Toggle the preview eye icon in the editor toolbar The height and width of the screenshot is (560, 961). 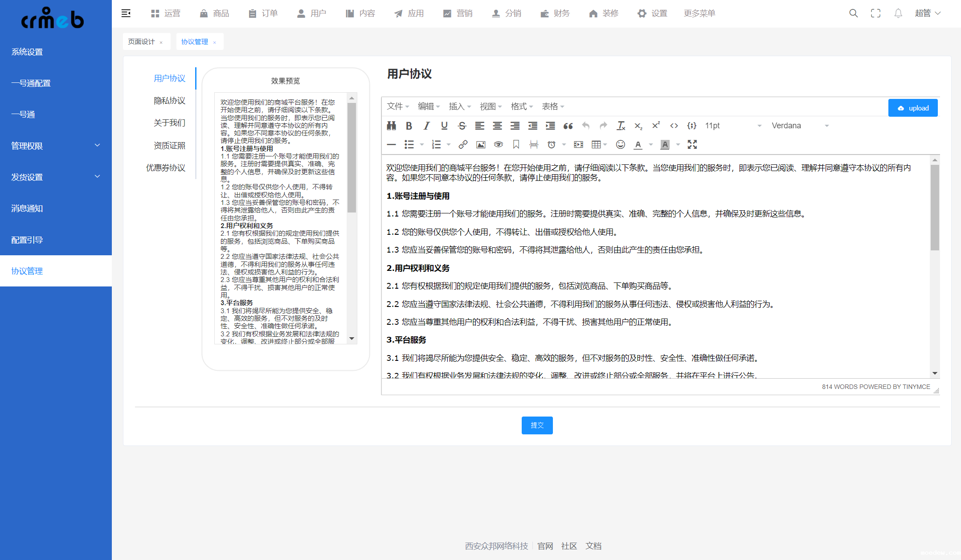click(498, 144)
